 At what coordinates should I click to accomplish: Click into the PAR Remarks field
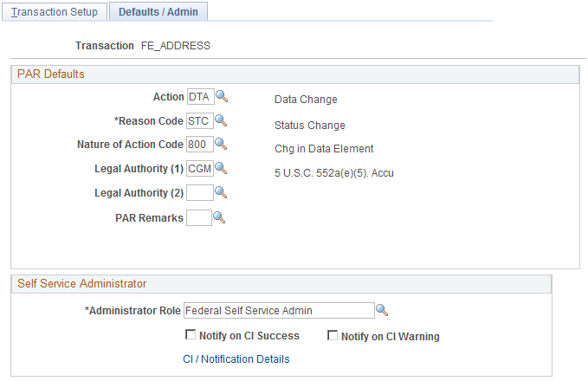coord(198,218)
